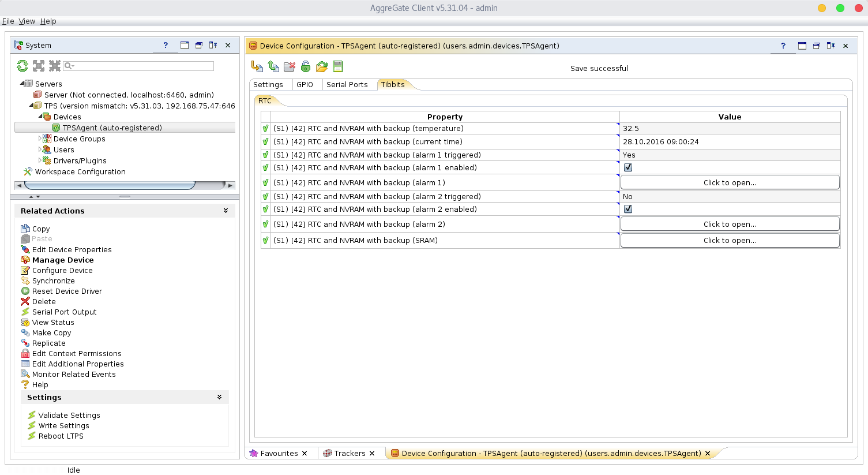Screen dimensions: 868x475
Task: Select TPSAgent (auto-registered) in tree
Action: 106,128
